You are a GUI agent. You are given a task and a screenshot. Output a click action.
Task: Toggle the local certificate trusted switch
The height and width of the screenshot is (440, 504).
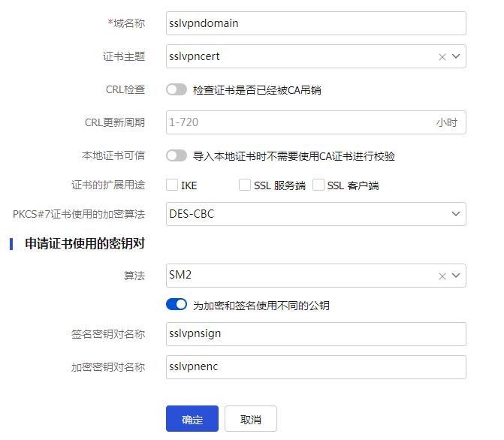point(177,156)
